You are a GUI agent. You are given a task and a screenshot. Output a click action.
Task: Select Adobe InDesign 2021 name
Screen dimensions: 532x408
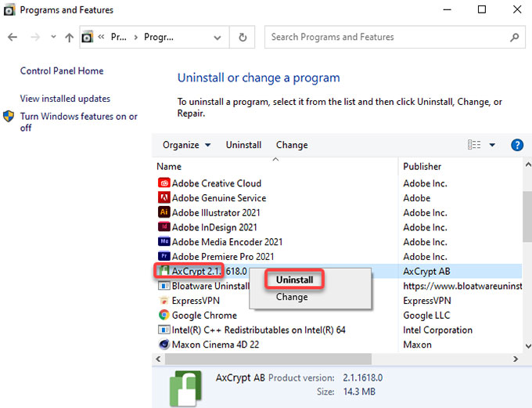pos(214,227)
